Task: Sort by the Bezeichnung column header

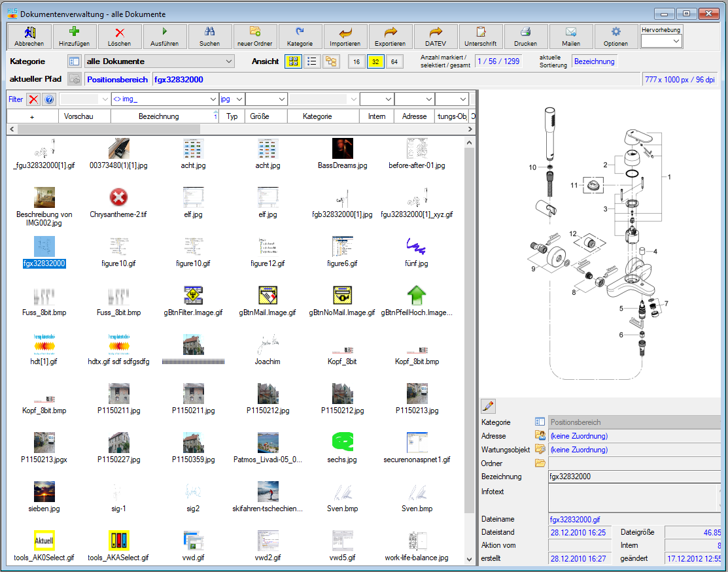Action: 158,116
